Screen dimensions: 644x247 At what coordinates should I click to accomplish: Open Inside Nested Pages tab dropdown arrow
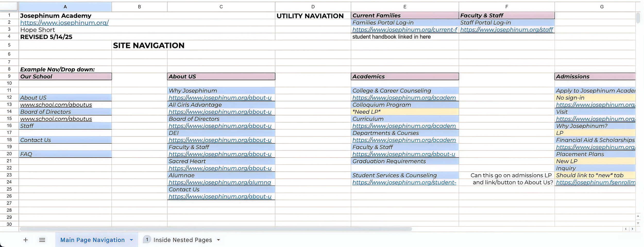coord(218,240)
